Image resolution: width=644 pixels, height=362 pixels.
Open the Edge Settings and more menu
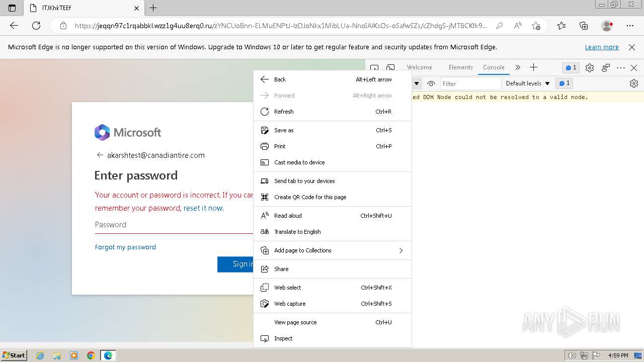tap(630, 26)
